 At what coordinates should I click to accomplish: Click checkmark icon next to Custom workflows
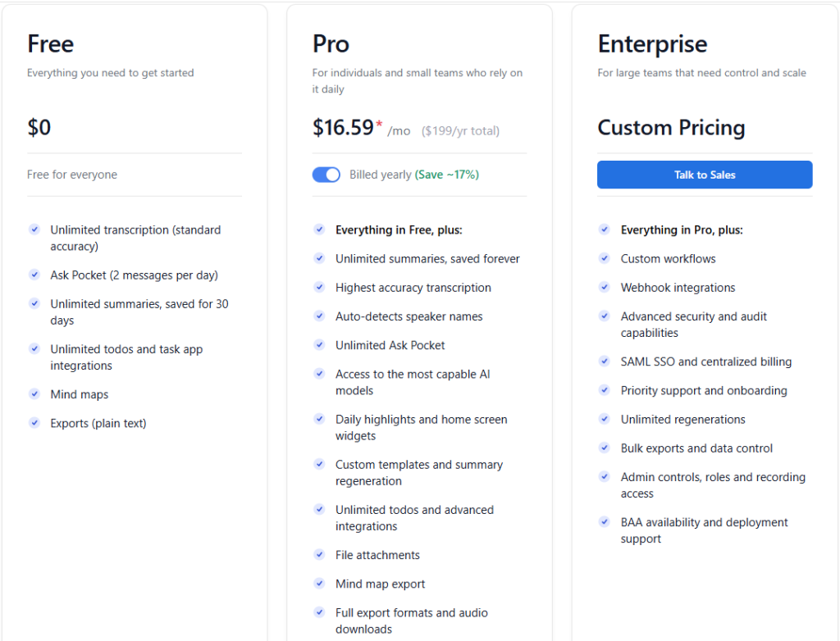[604, 259]
